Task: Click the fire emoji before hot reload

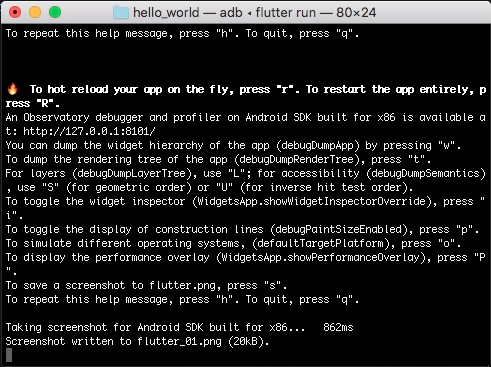Action: click(x=12, y=89)
